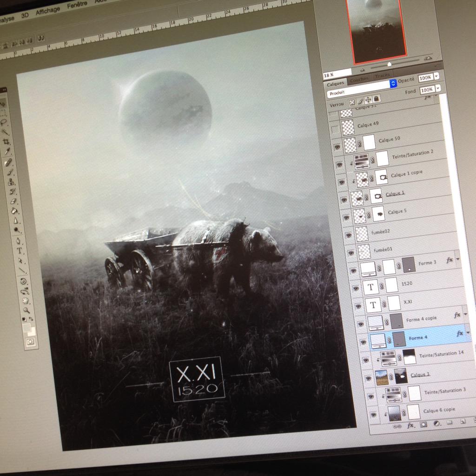Select the Eyedropper tool
476x476 pixels.
pos(7,152)
